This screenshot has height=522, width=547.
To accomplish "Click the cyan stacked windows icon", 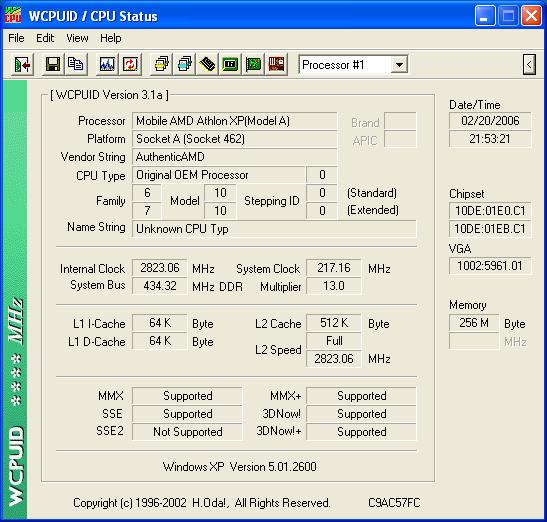I will [185, 65].
